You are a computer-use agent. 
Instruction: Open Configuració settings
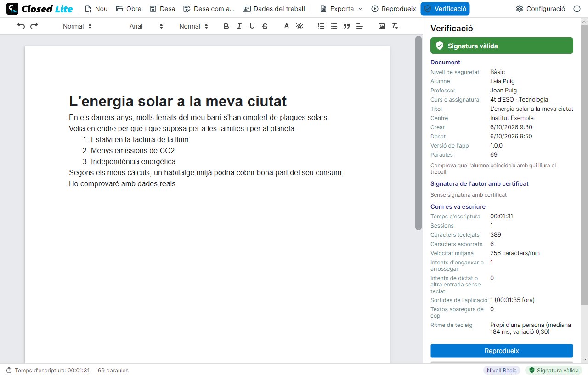click(x=541, y=9)
